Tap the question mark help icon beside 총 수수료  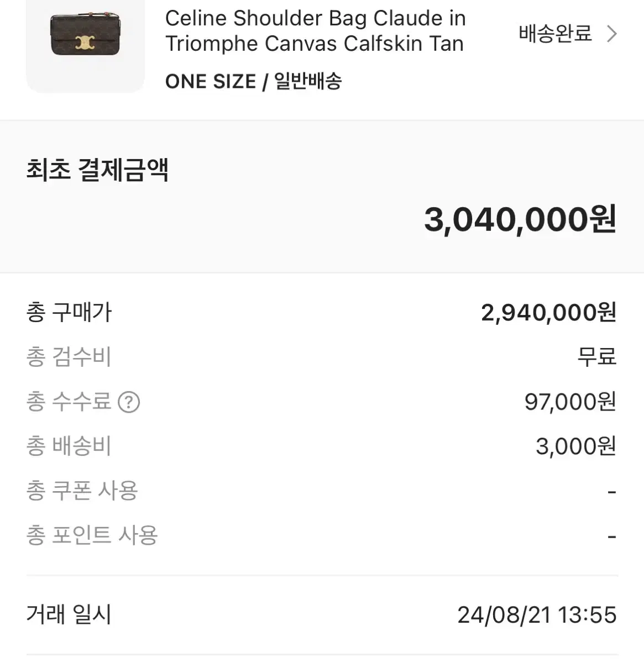click(x=129, y=402)
